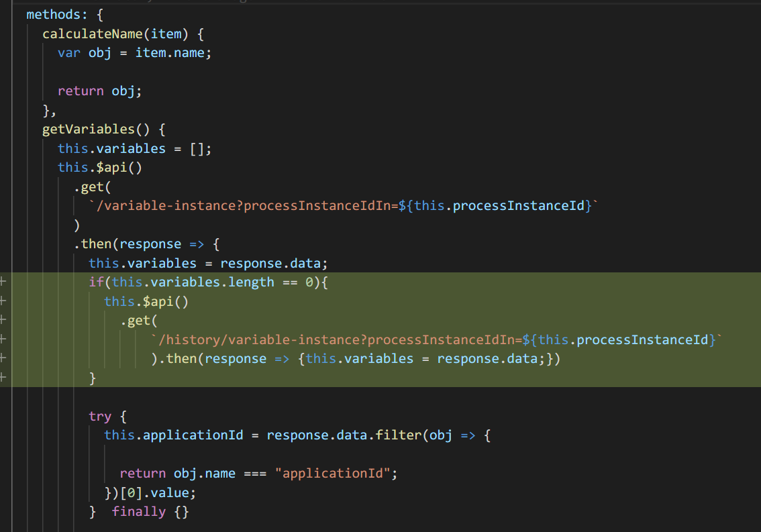
Task: Click the unhighlighted '.get(' call
Action: point(92,187)
